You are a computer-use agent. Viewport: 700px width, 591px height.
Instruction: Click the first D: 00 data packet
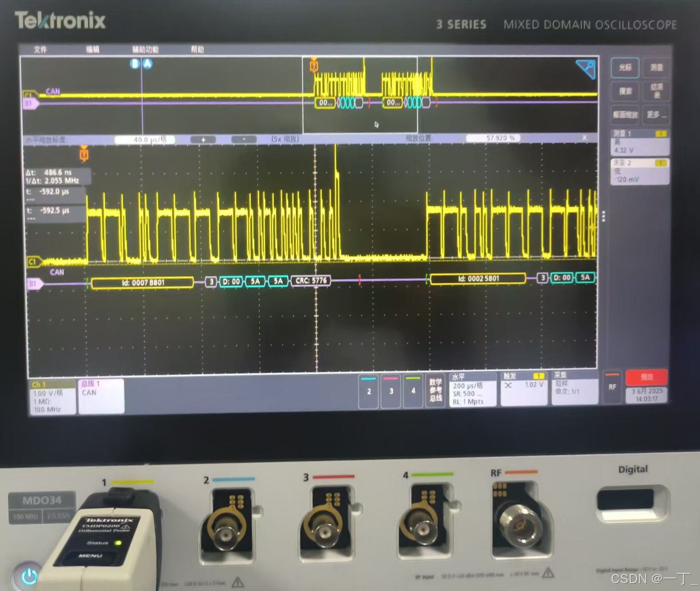[231, 282]
